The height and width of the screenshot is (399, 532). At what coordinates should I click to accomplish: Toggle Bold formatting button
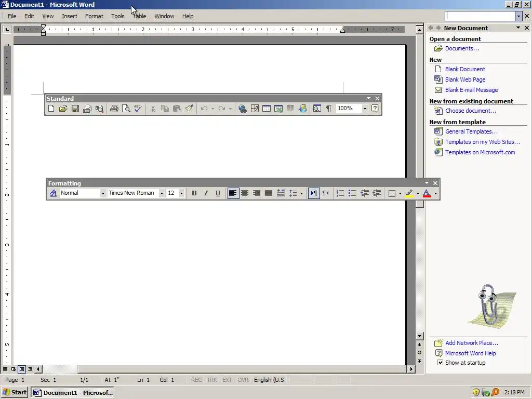(194, 193)
